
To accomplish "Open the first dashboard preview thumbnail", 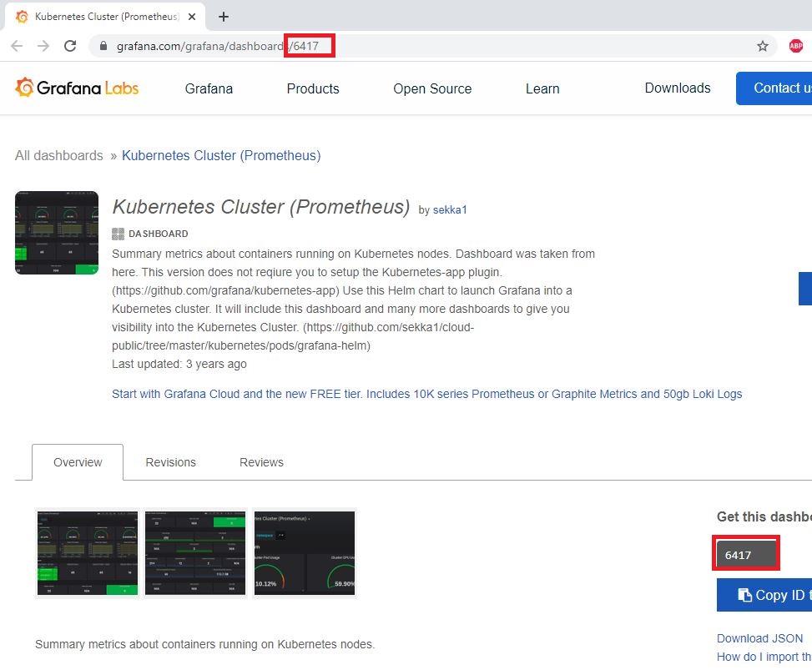I will [87, 552].
